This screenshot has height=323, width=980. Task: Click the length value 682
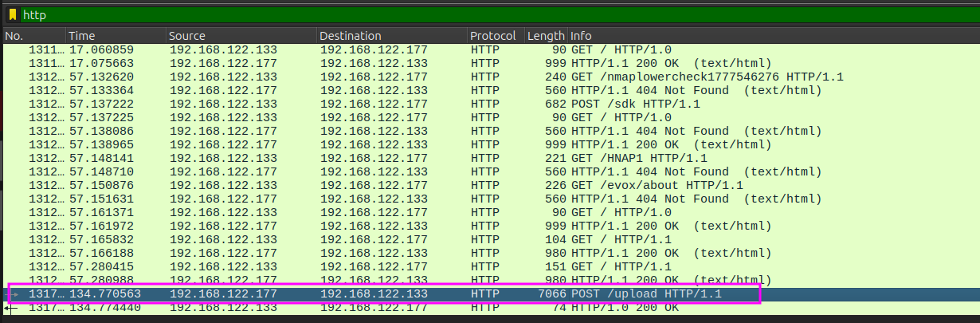[555, 104]
